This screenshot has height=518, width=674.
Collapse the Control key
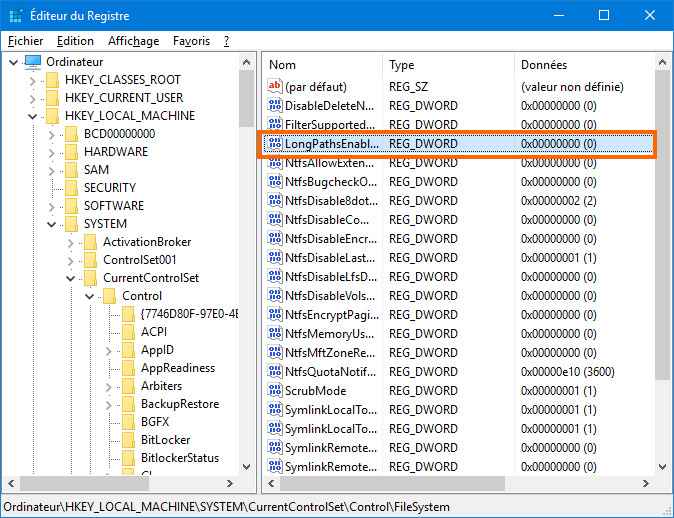pyautogui.click(x=89, y=297)
